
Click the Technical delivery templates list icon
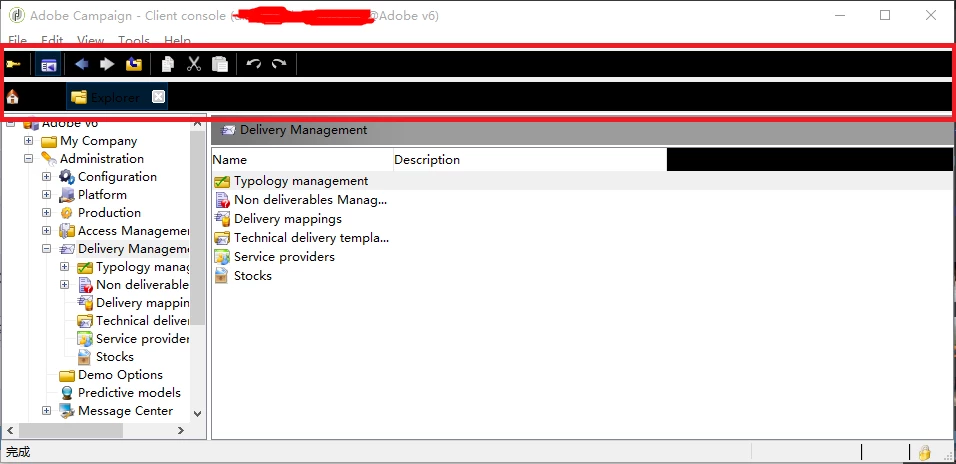coord(222,238)
